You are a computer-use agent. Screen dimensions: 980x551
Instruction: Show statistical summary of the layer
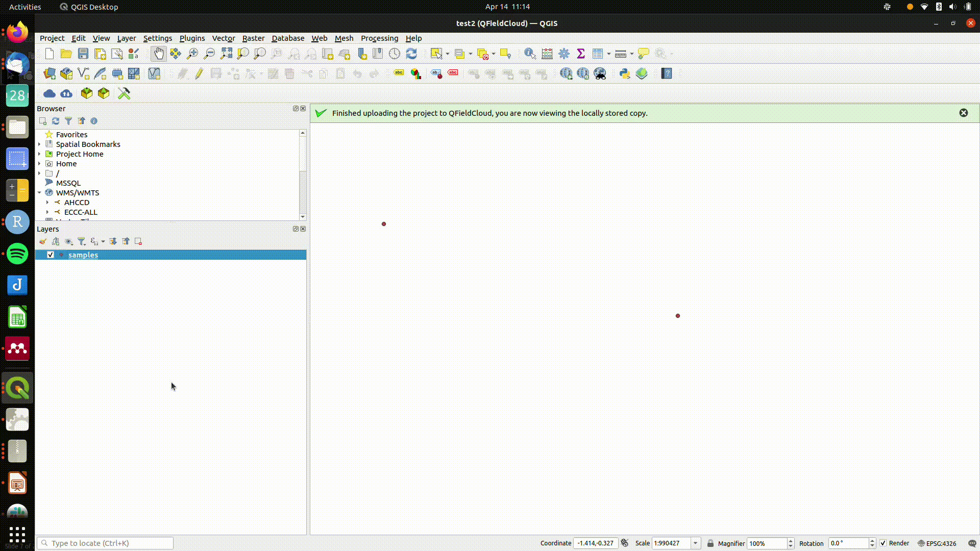[581, 54]
